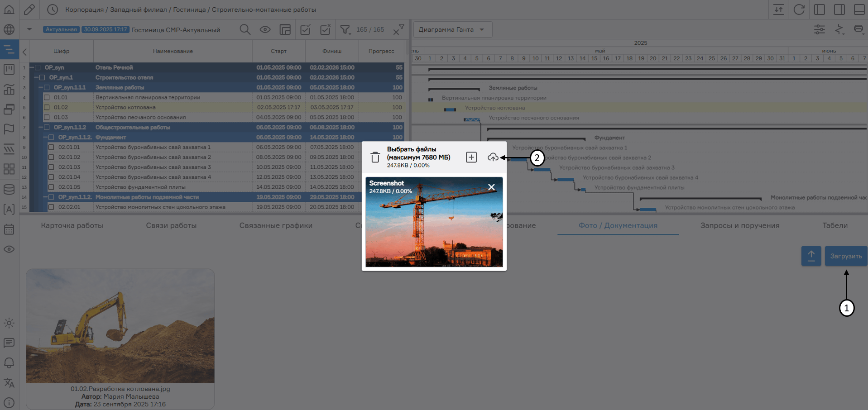Viewport: 868px width, 410px height.
Task: Click the printer icon above Gantt chart
Action: (858, 29)
